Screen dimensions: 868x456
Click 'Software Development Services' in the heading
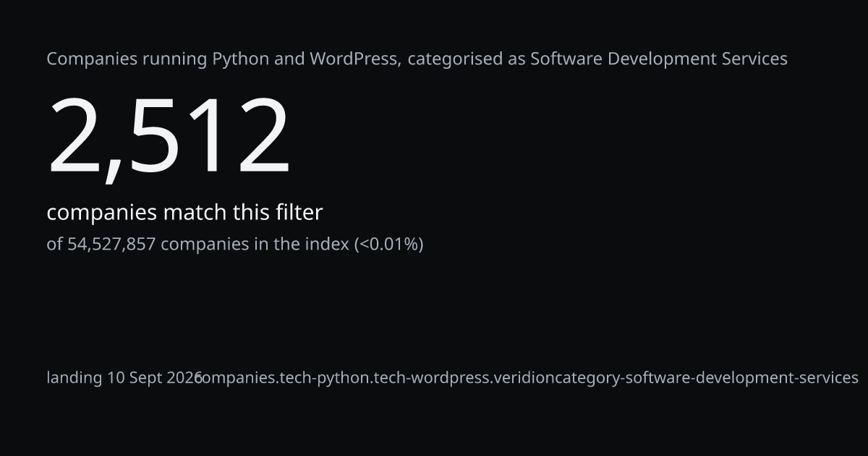659,59
